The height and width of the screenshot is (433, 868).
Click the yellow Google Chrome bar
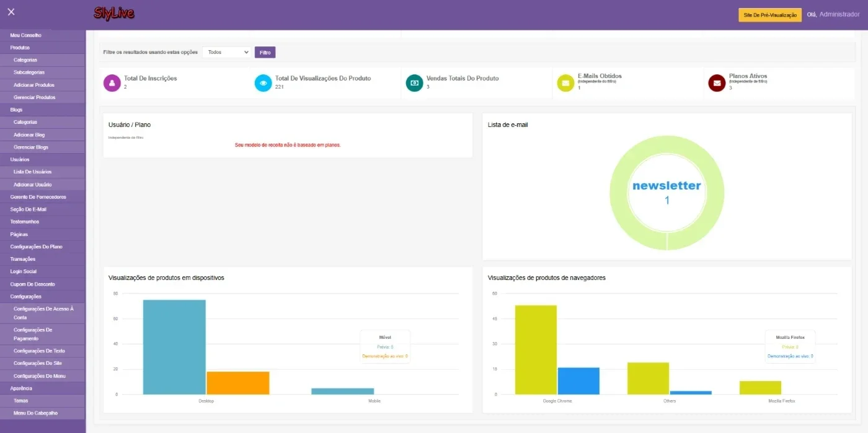pos(536,349)
